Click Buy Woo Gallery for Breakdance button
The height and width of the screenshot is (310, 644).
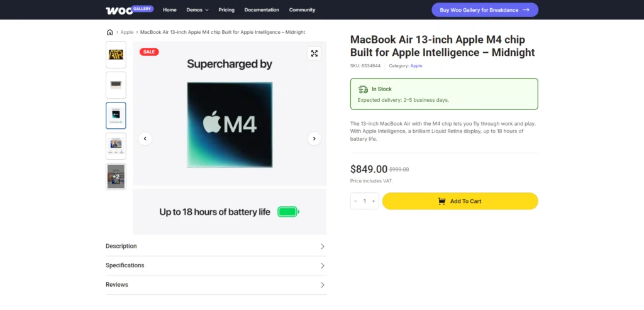pyautogui.click(x=485, y=10)
